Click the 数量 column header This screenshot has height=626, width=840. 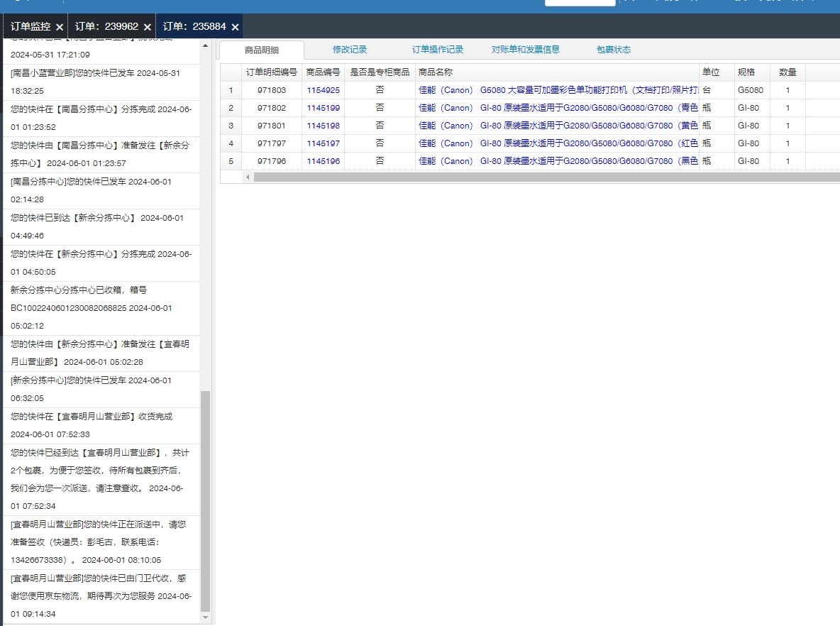point(787,72)
